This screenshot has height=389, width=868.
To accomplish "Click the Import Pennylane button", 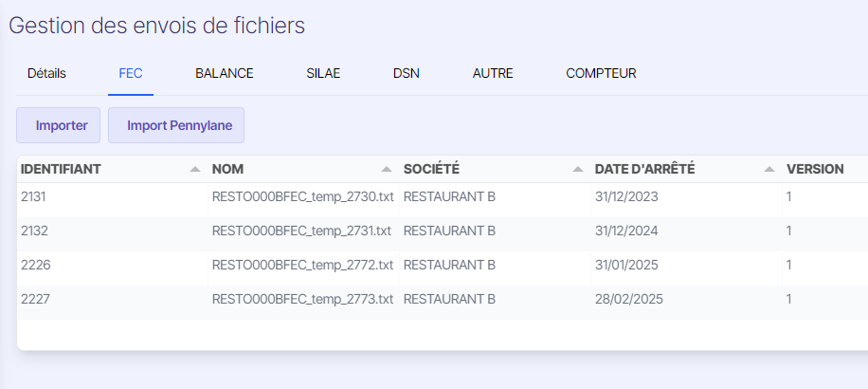I will 176,125.
